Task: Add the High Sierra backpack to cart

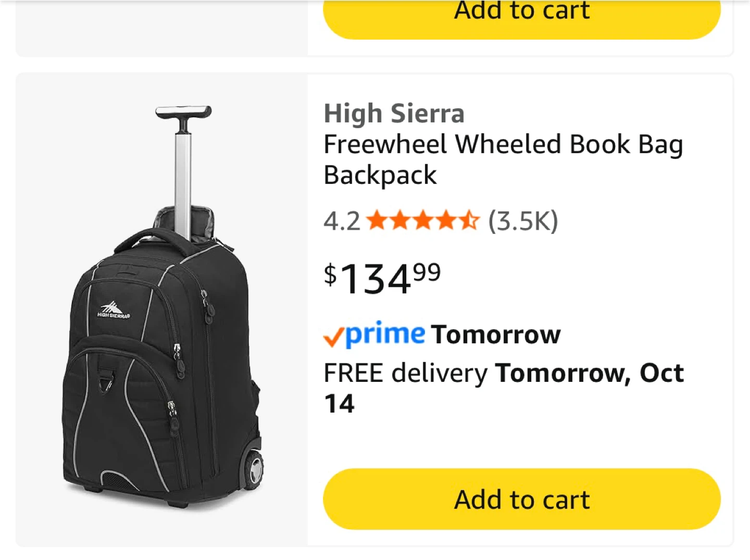Action: tap(521, 499)
